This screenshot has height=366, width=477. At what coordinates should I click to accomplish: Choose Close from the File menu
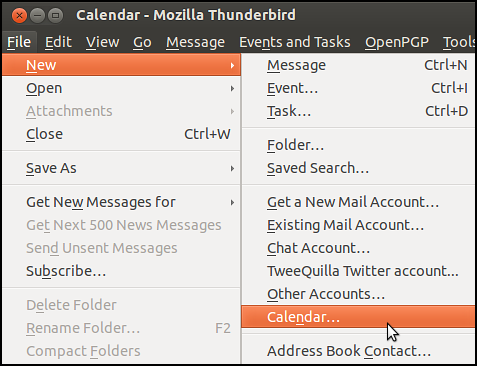point(121,134)
